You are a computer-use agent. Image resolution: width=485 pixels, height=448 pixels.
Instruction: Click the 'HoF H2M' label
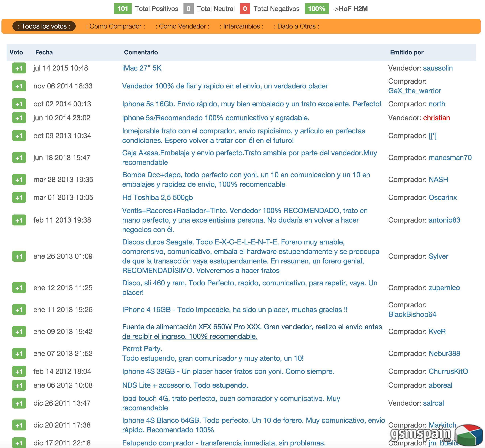pyautogui.click(x=353, y=9)
